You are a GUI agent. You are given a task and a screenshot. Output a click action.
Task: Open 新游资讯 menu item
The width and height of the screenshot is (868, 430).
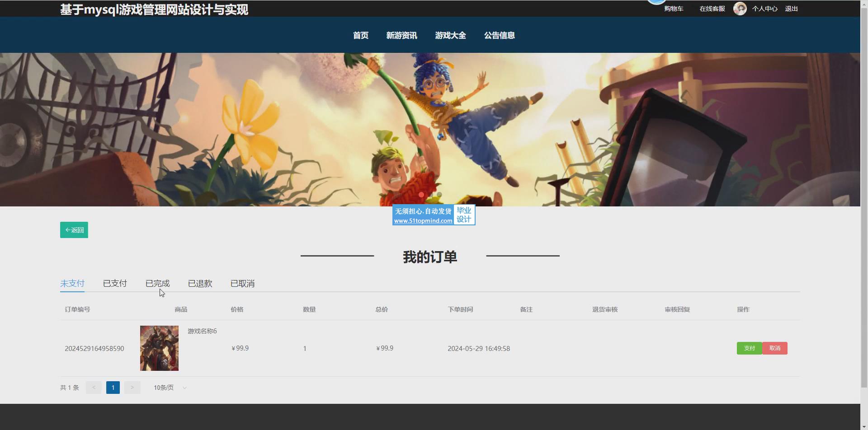[x=402, y=35]
